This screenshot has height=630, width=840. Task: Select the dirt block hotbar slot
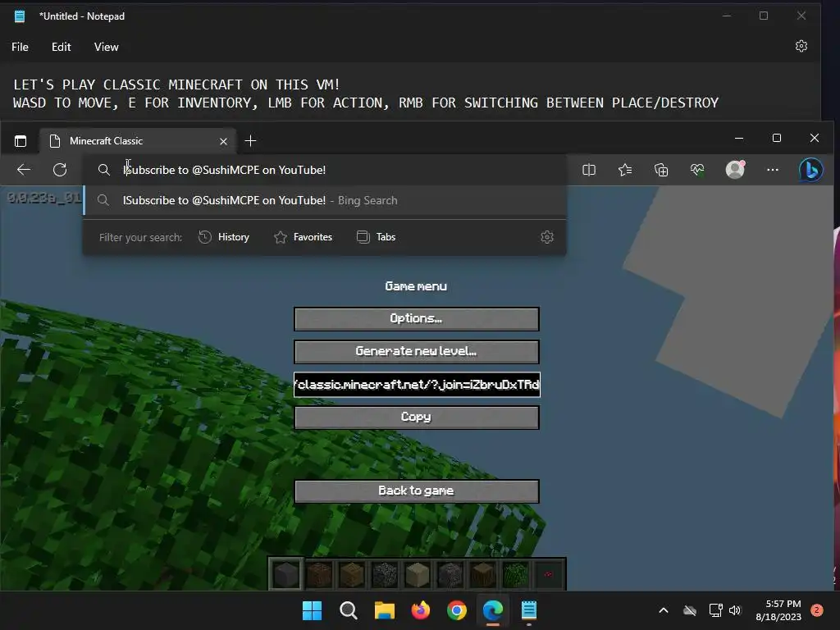tap(319, 574)
